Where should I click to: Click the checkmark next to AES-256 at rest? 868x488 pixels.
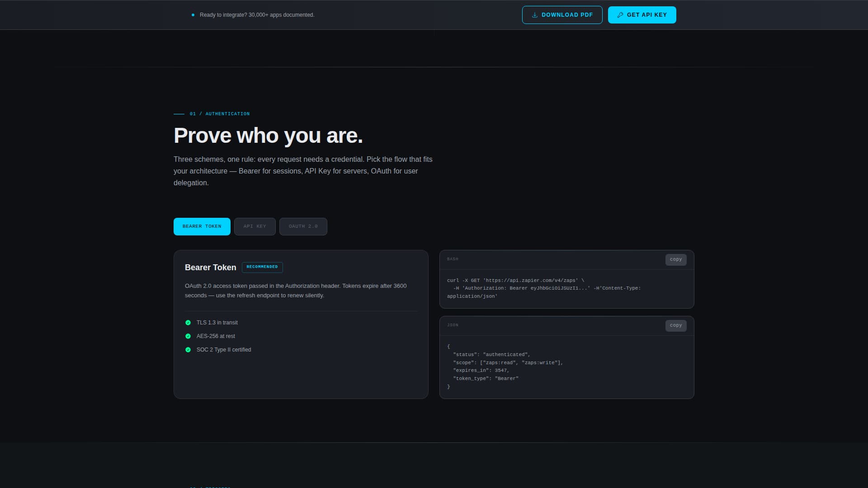tap(188, 336)
